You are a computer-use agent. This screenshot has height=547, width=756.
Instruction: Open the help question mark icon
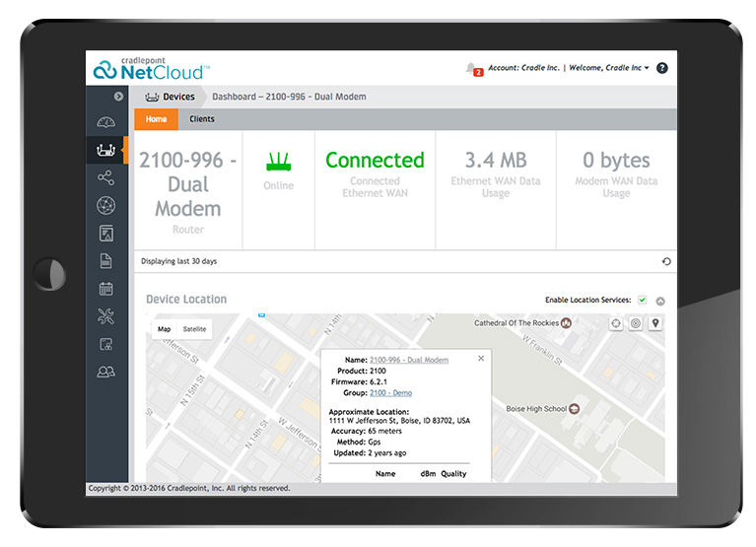(662, 68)
